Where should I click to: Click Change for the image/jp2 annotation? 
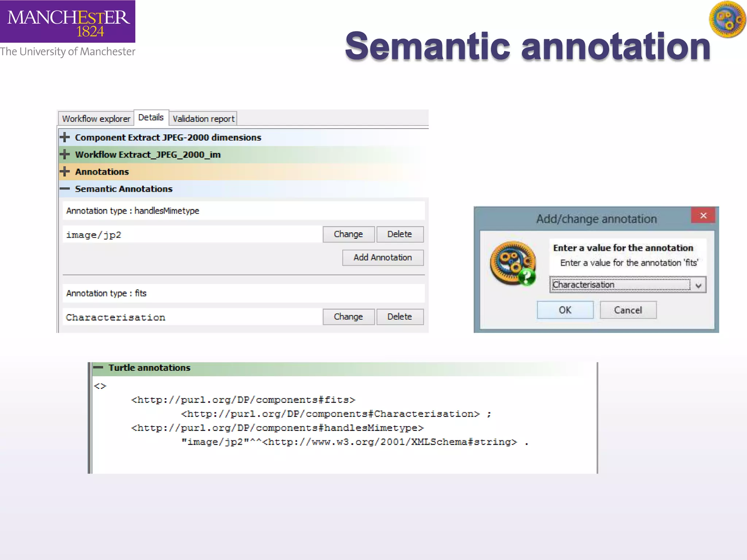coord(348,234)
